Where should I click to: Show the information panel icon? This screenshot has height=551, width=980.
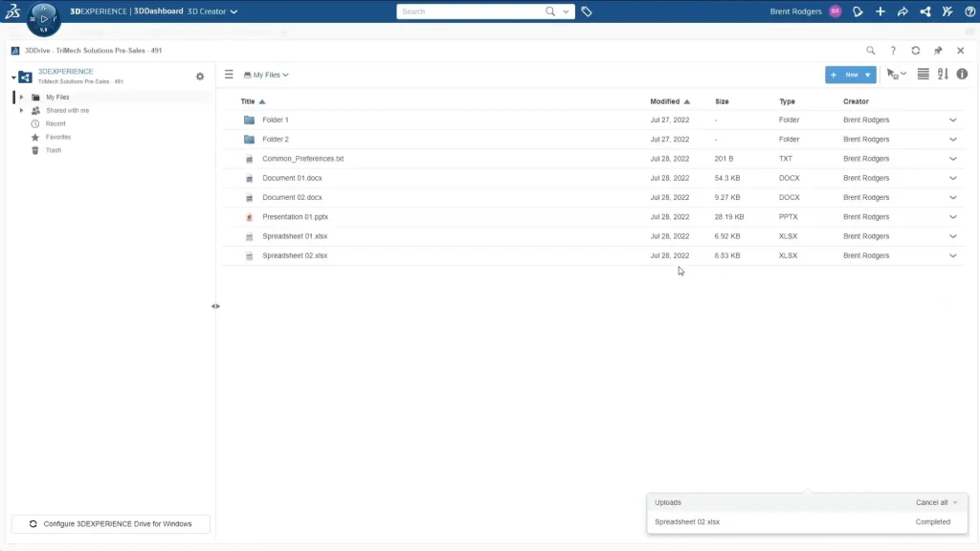[962, 75]
